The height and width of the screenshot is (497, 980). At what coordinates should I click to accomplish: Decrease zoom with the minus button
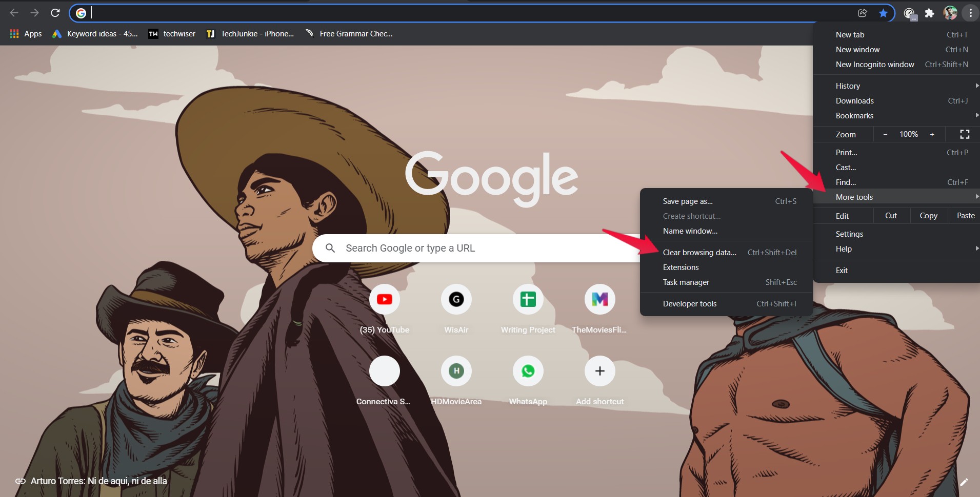[885, 134]
